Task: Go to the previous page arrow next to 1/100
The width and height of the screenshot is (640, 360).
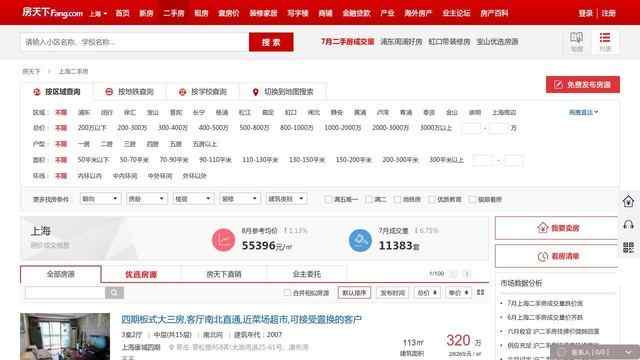Action: click(453, 274)
